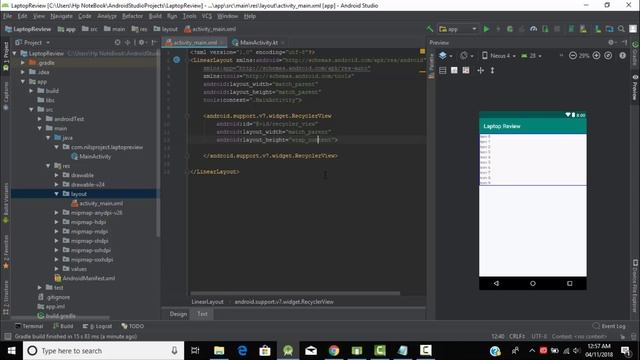Open the Terminal tool window
Viewport: 640px width, 360px height.
(x=29, y=326)
